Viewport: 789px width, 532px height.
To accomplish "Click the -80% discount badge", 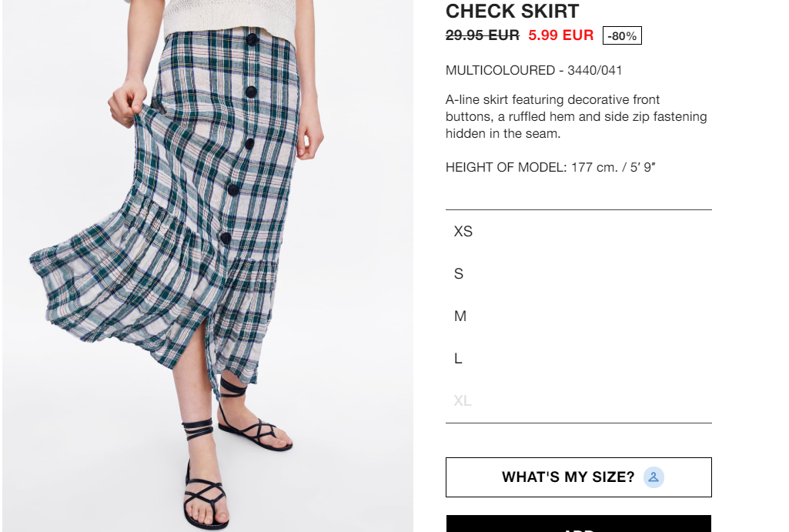I will point(622,35).
